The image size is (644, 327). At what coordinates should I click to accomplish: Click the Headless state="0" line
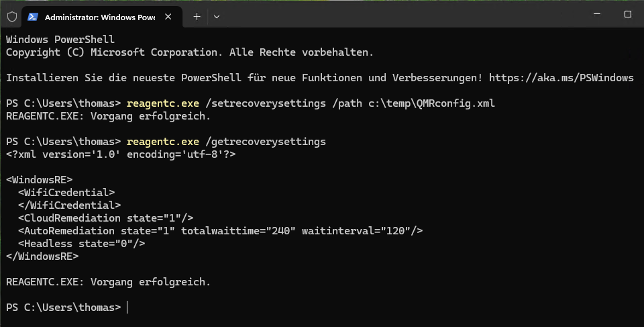click(x=82, y=244)
